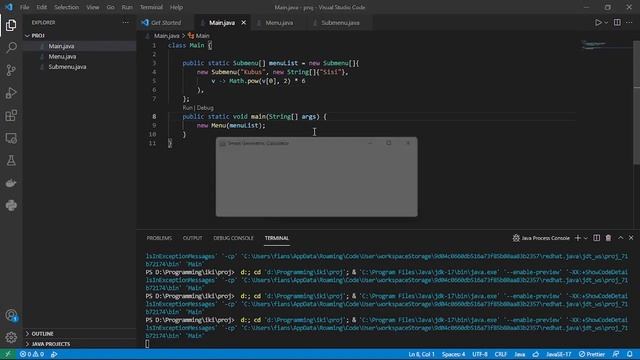Open the Remote Explorer view
Viewport: 640px width, 360px height.
pyautogui.click(x=11, y=138)
